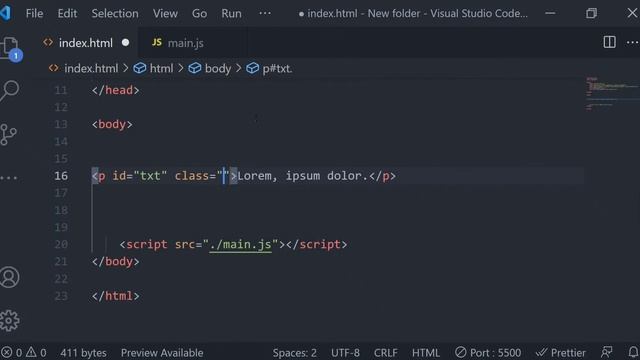640x360 pixels.
Task: Click the id="txt" attribute on line 16
Action: click(140, 176)
